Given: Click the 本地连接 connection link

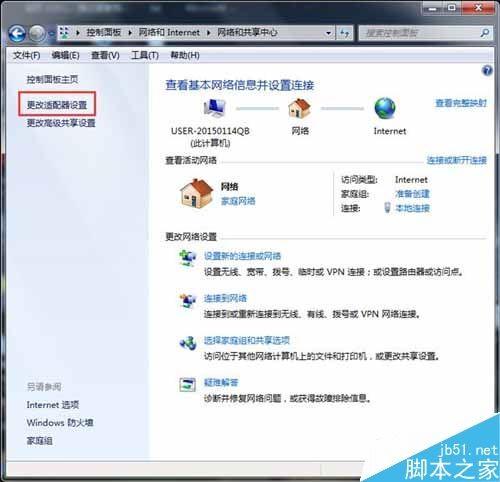Looking at the screenshot, I should pos(412,208).
